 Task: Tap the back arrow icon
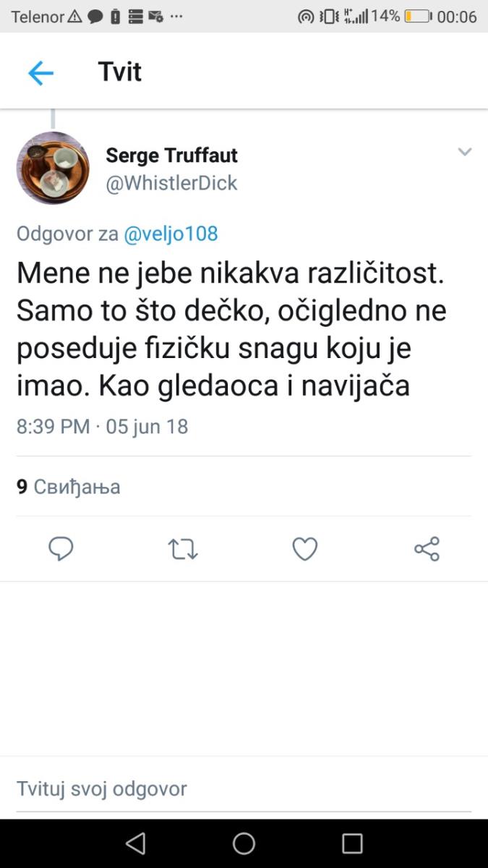pyautogui.click(x=40, y=72)
